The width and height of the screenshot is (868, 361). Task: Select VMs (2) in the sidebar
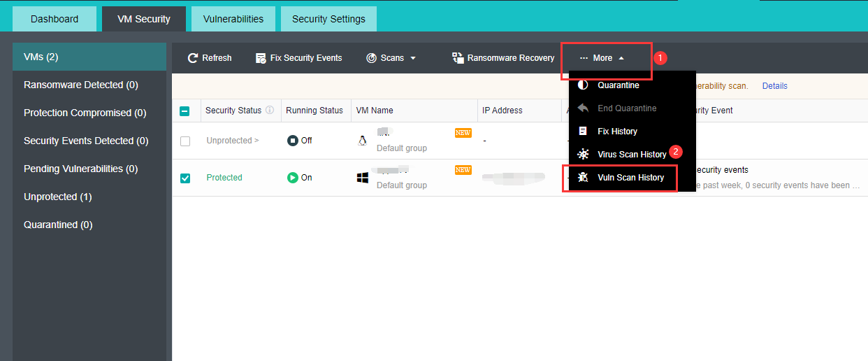[89, 57]
